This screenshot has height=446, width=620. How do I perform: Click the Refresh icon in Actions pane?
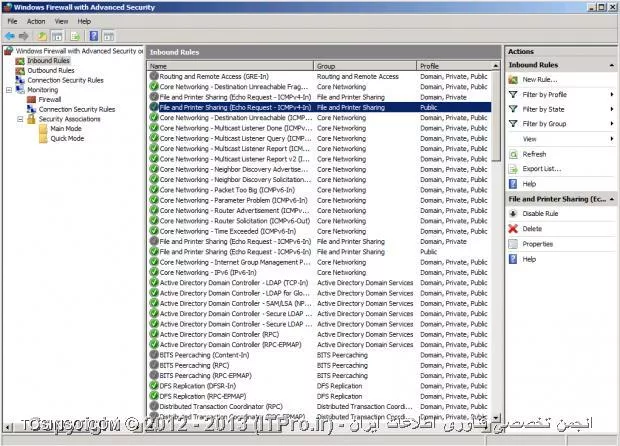click(513, 154)
